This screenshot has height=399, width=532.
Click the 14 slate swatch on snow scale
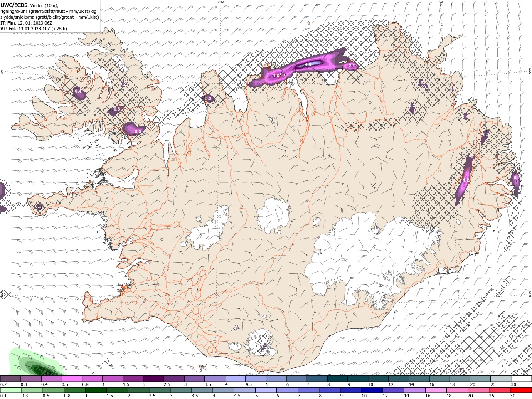coord(419,378)
